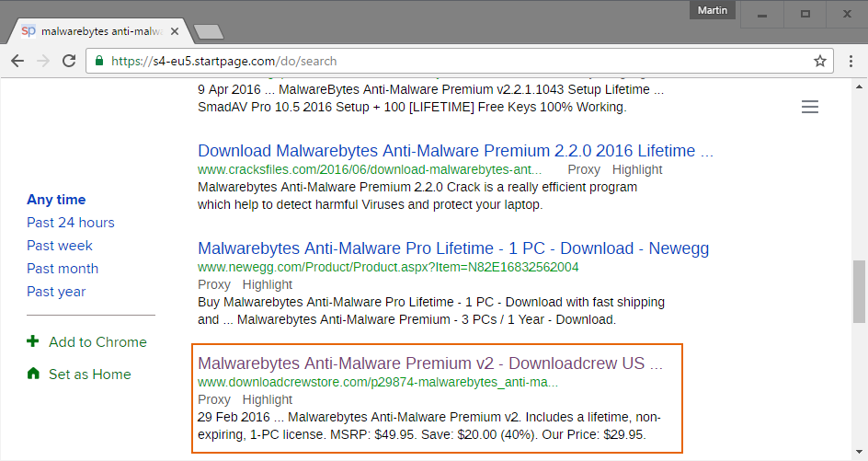Filter results by Any time

pyautogui.click(x=56, y=200)
